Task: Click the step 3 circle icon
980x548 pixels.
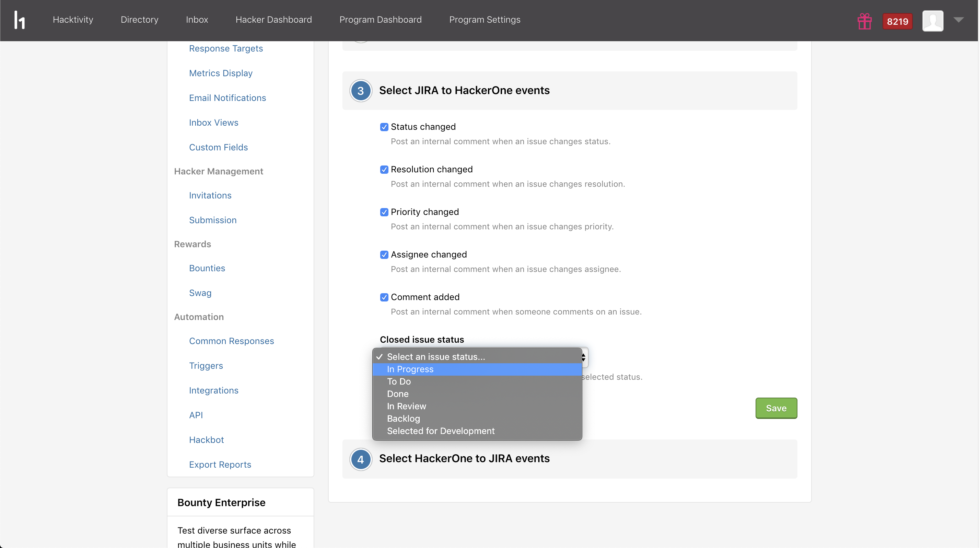Action: coord(360,91)
